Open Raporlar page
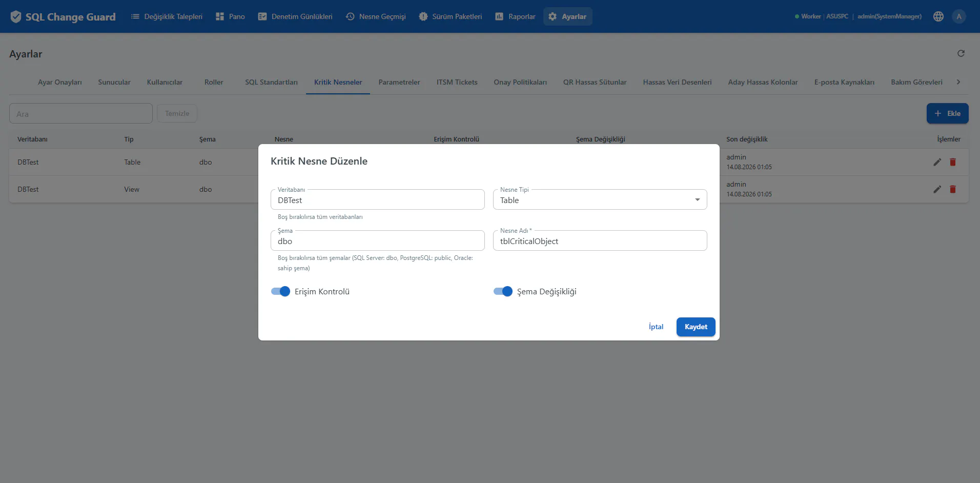Image resolution: width=980 pixels, height=483 pixels. [x=515, y=16]
